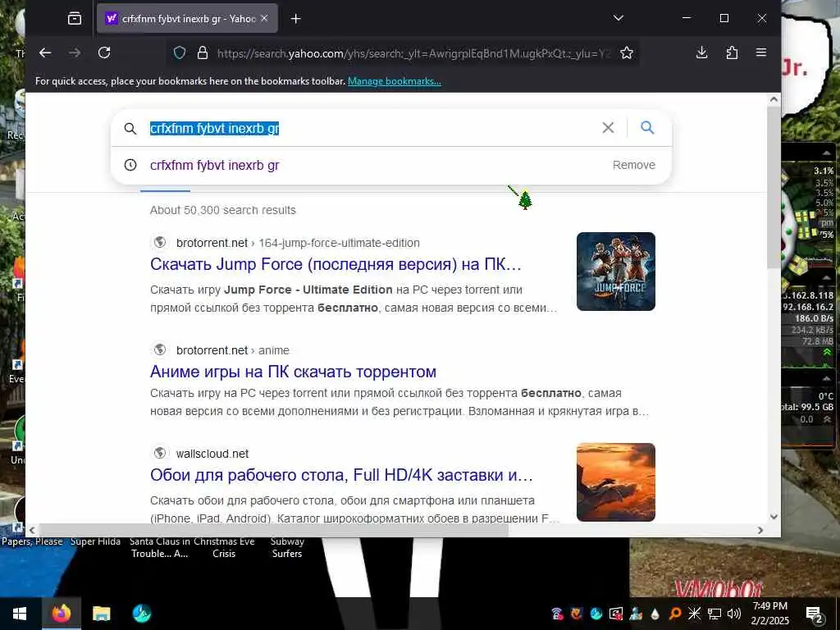
Task: Collapse the top desktop gadget section arrow
Action: [x=827, y=153]
